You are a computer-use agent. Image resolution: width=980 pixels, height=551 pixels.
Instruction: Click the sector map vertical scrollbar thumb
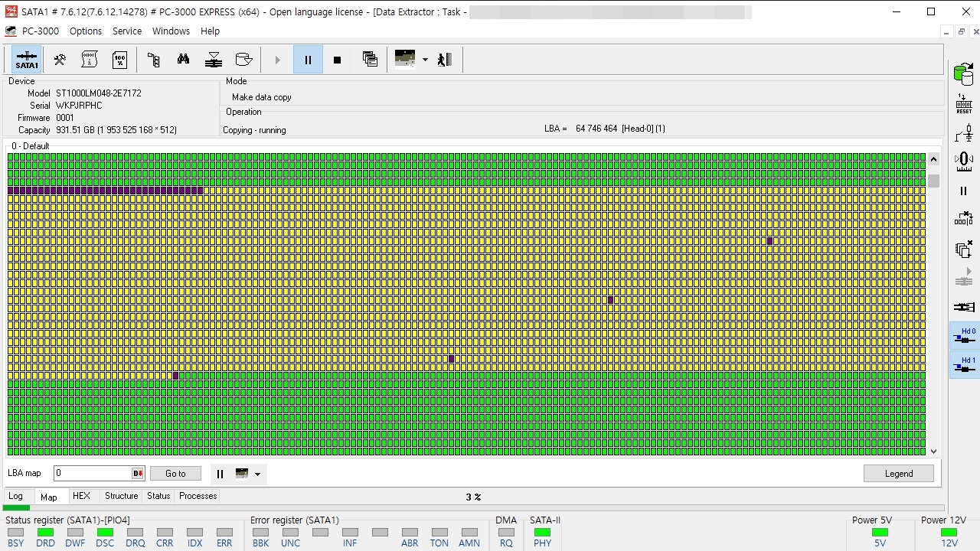[933, 181]
